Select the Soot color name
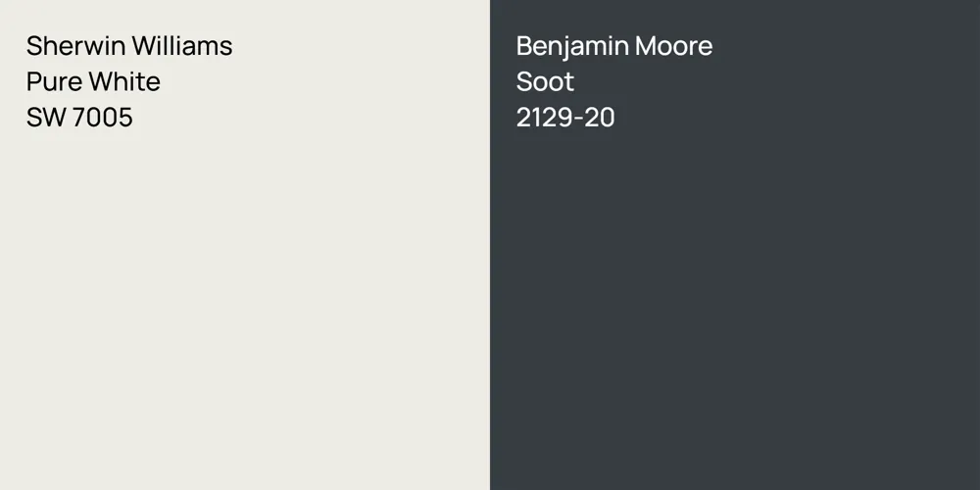The image size is (980, 490). pyautogui.click(x=545, y=81)
